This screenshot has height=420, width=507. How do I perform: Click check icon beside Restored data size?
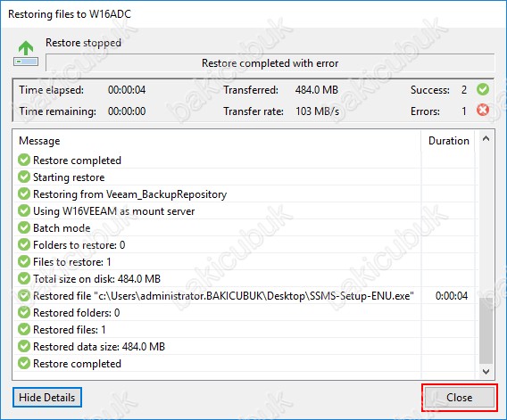click(x=24, y=346)
